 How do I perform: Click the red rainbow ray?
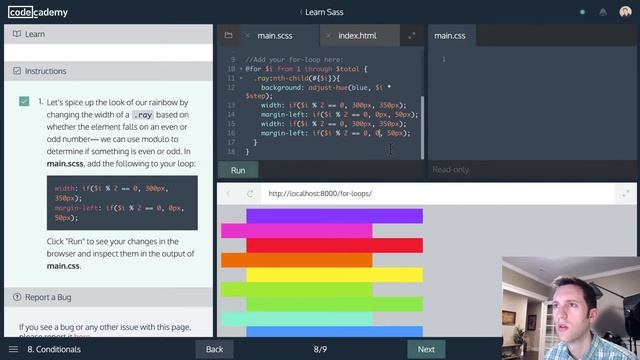pyautogui.click(x=334, y=246)
